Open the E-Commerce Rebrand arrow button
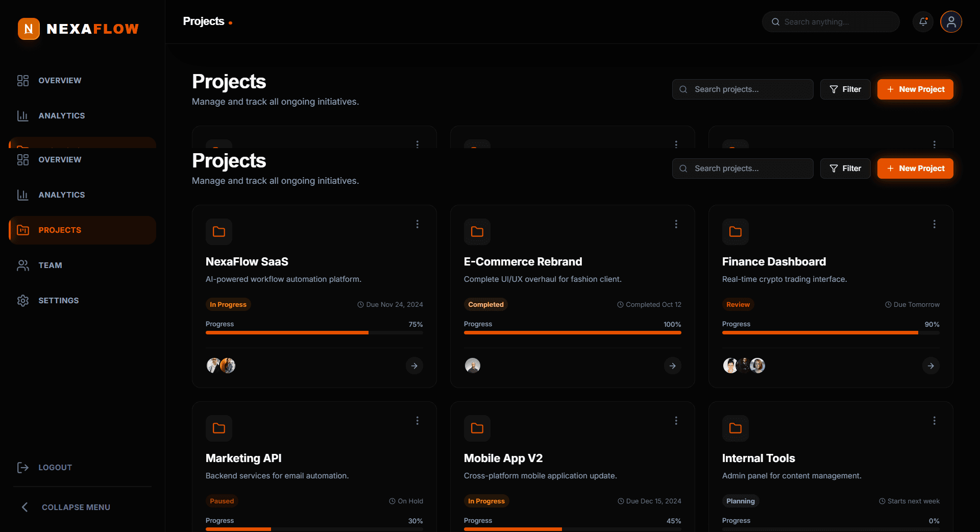The height and width of the screenshot is (532, 980). (672, 366)
